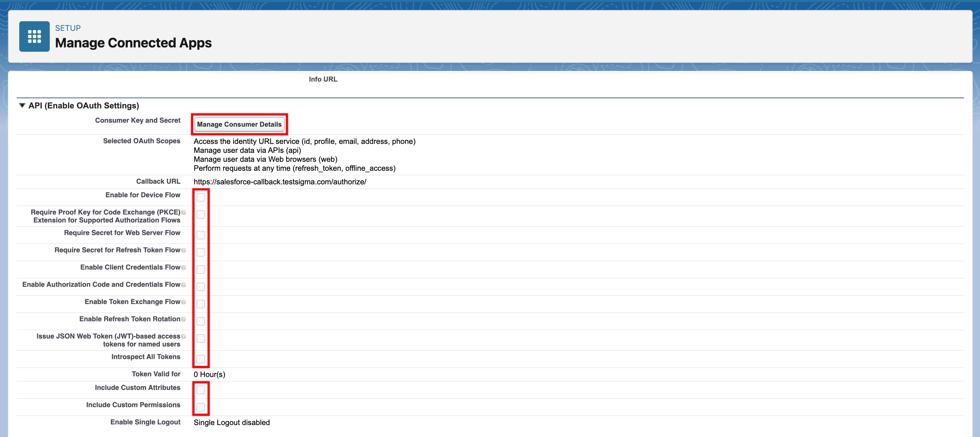Toggle Require Secret for Web Server Flow checkbox
This screenshot has height=437, width=980.
coord(200,235)
